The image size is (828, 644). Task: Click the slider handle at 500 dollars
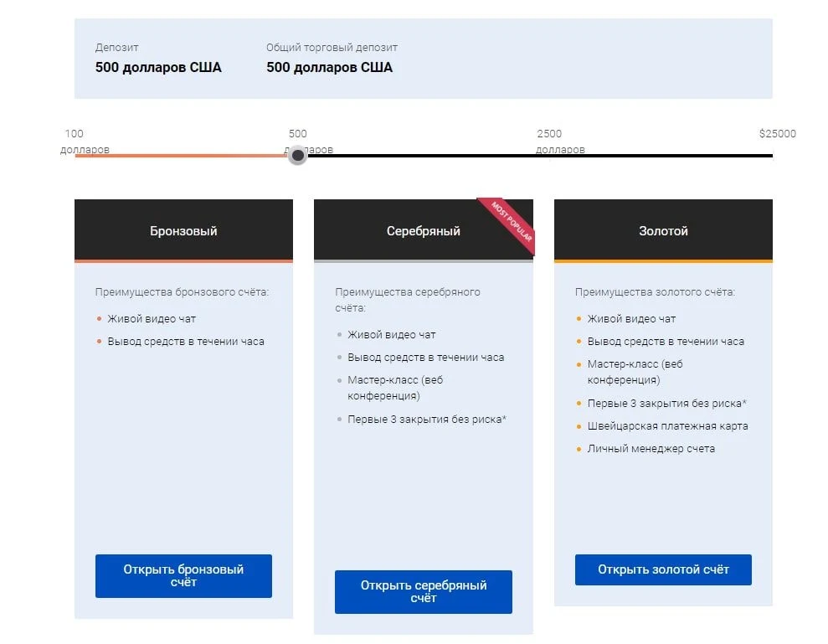pos(298,155)
